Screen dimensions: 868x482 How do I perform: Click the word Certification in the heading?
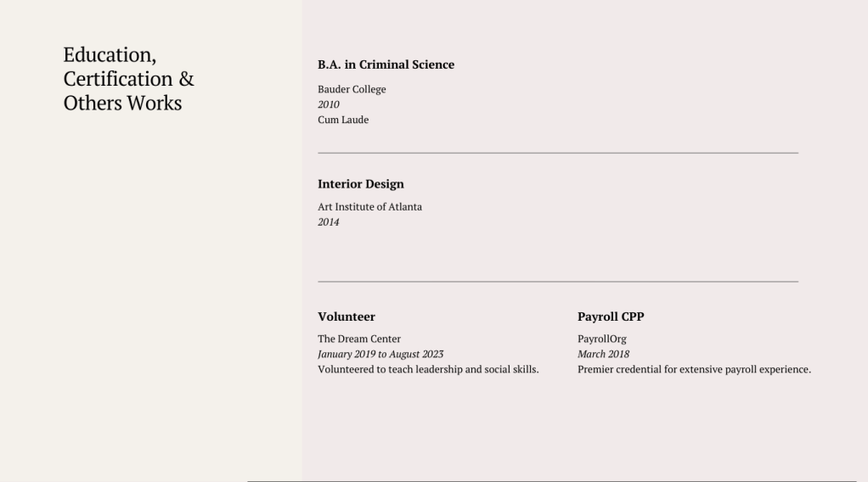coord(118,79)
